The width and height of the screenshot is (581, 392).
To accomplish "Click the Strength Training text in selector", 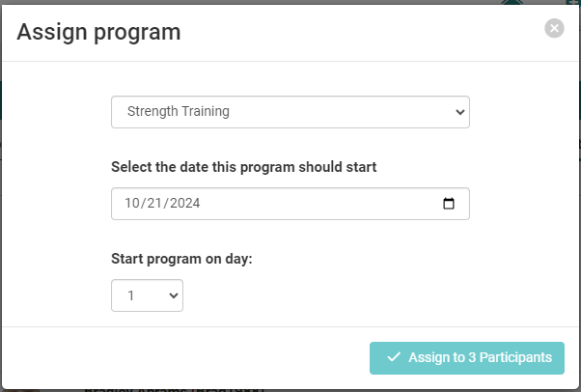I will pos(179,112).
